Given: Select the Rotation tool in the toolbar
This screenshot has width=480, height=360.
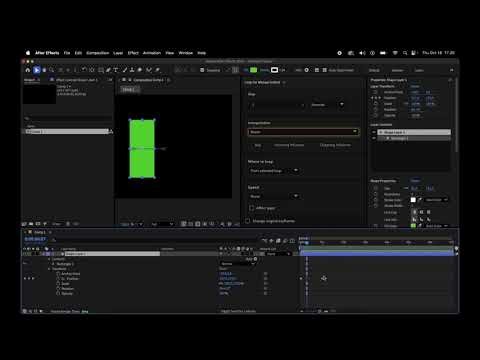Looking at the screenshot, I should [x=84, y=70].
